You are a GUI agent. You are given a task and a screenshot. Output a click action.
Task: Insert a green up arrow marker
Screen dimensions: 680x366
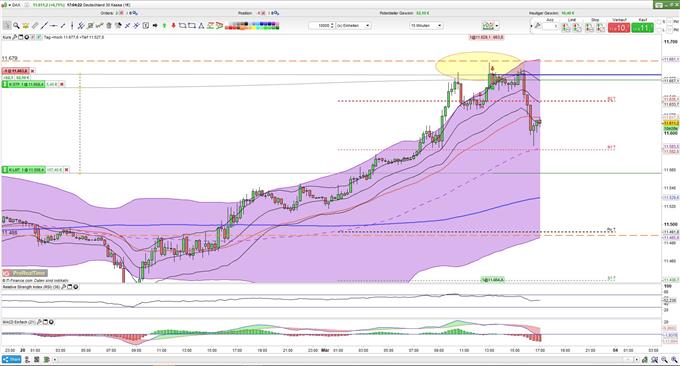[x=164, y=26]
